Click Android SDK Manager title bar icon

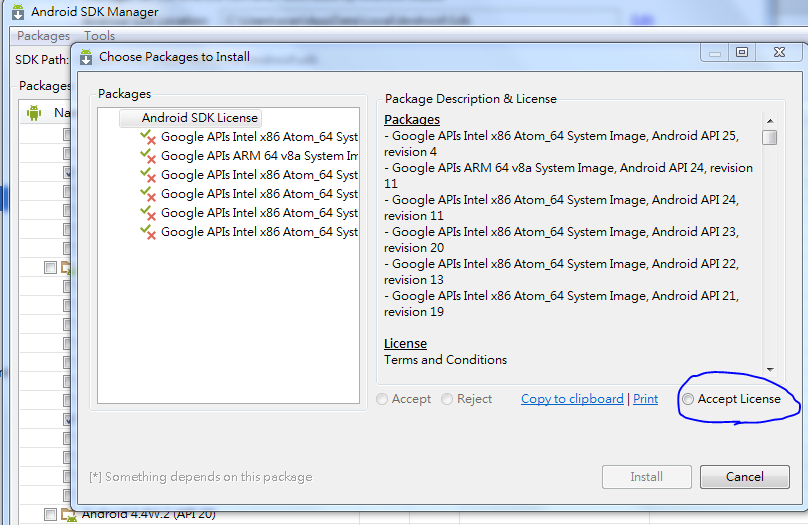point(18,11)
